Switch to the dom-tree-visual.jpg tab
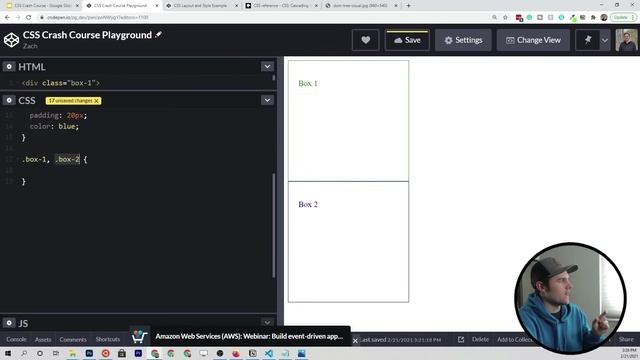 [360, 6]
